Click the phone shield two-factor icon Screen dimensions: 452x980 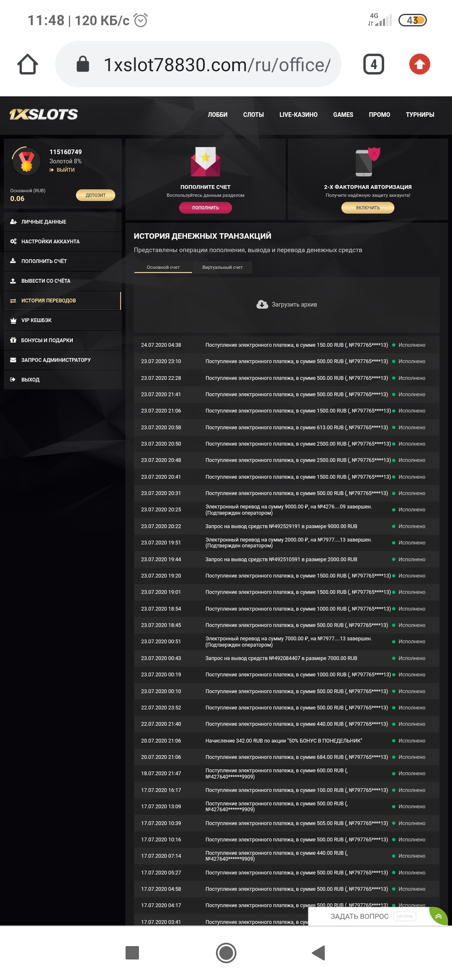coord(367,162)
